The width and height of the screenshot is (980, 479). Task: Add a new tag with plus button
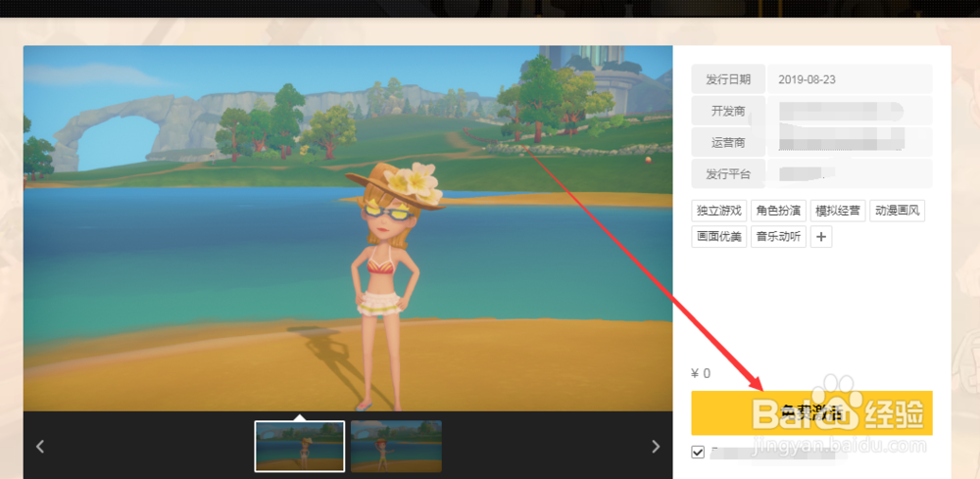[x=821, y=237]
